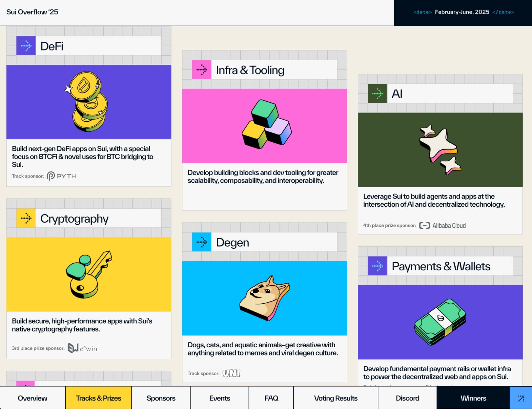Click the Payments & Wallets arrow icon

click(x=377, y=266)
